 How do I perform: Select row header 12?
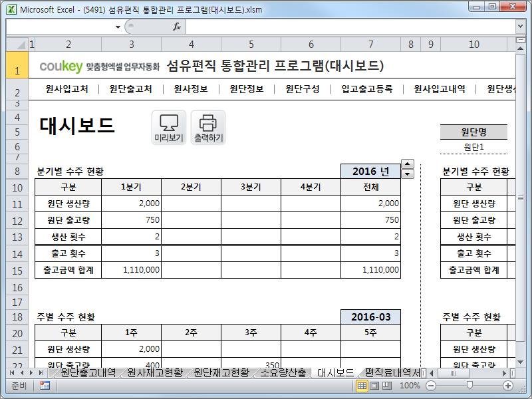[17, 221]
